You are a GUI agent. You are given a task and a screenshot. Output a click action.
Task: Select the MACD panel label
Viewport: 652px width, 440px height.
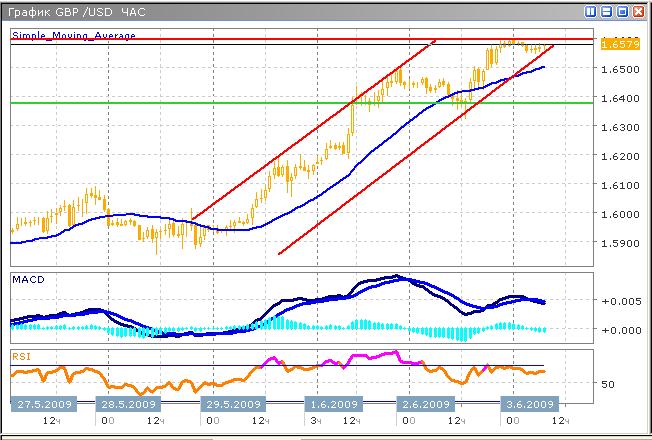click(x=28, y=278)
